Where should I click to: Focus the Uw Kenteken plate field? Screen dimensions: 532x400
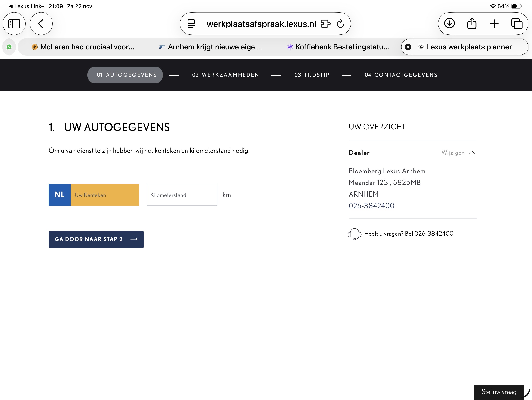click(105, 195)
